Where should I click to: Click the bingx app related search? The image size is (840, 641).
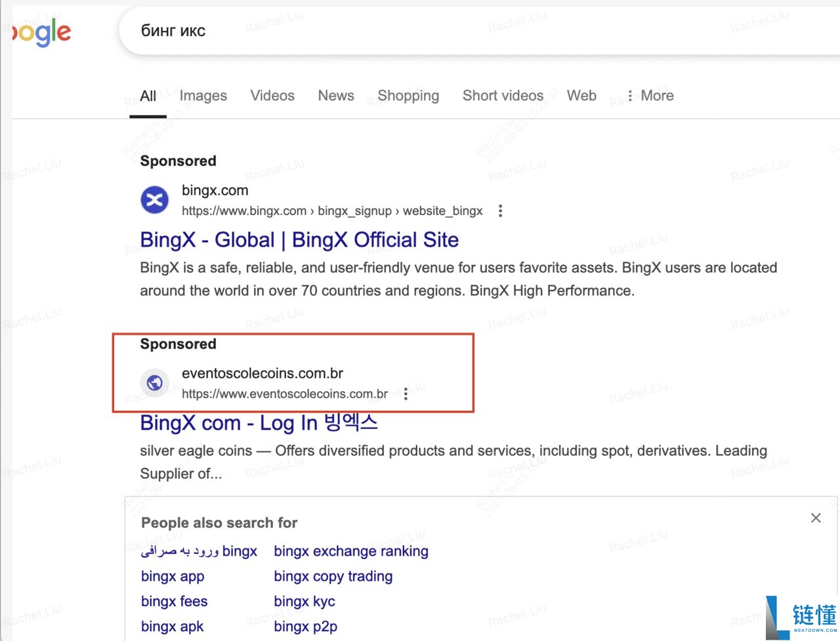click(x=173, y=576)
